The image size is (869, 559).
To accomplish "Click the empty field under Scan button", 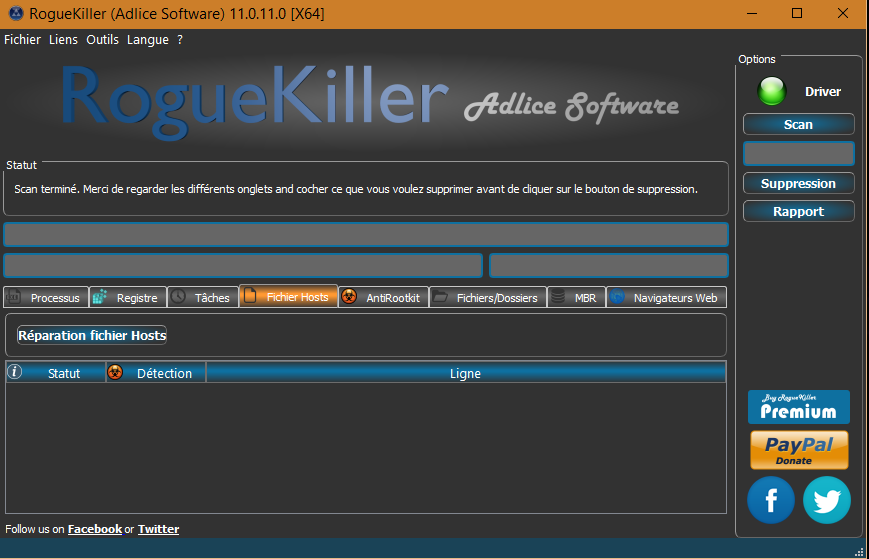I will click(x=799, y=153).
